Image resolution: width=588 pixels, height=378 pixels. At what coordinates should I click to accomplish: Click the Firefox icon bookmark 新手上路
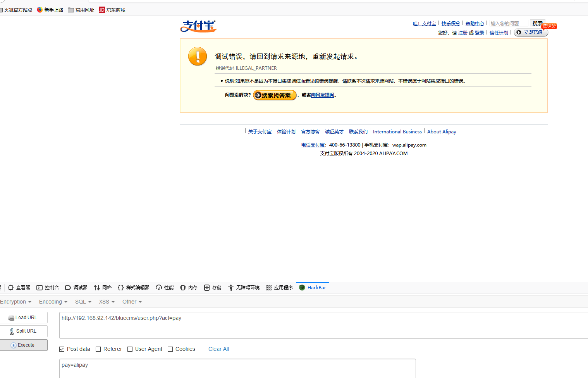50,10
